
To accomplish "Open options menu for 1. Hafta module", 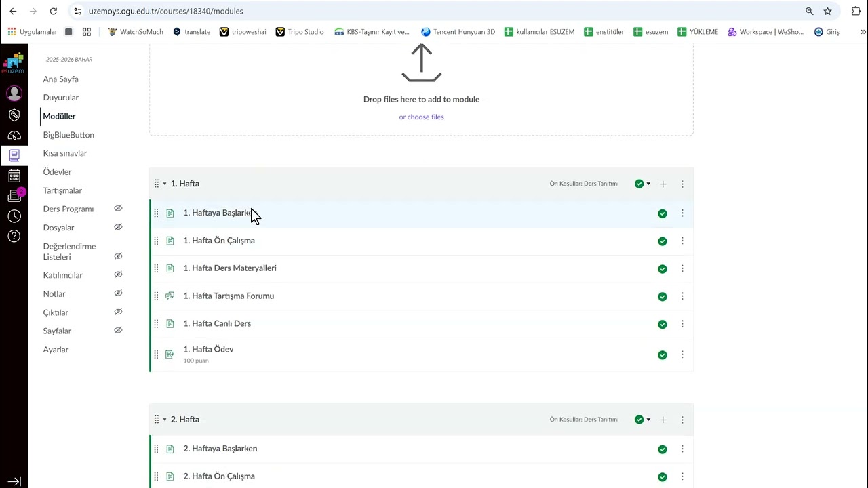I will (x=682, y=184).
